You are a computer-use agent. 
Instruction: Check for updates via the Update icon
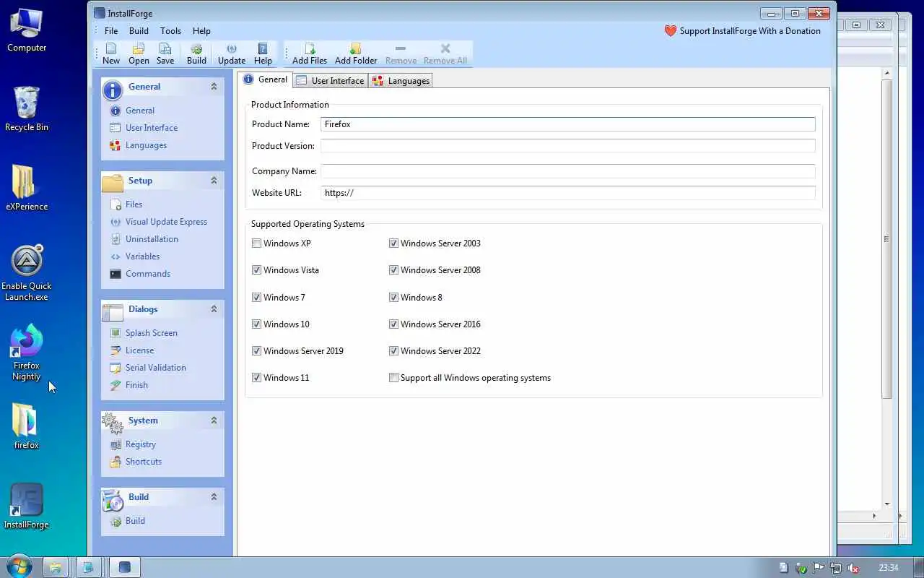(232, 53)
